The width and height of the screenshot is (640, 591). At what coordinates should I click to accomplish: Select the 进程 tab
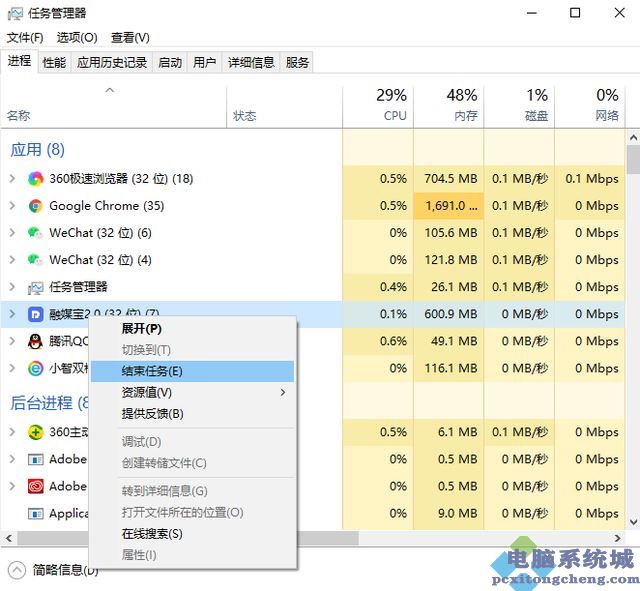click(x=19, y=61)
